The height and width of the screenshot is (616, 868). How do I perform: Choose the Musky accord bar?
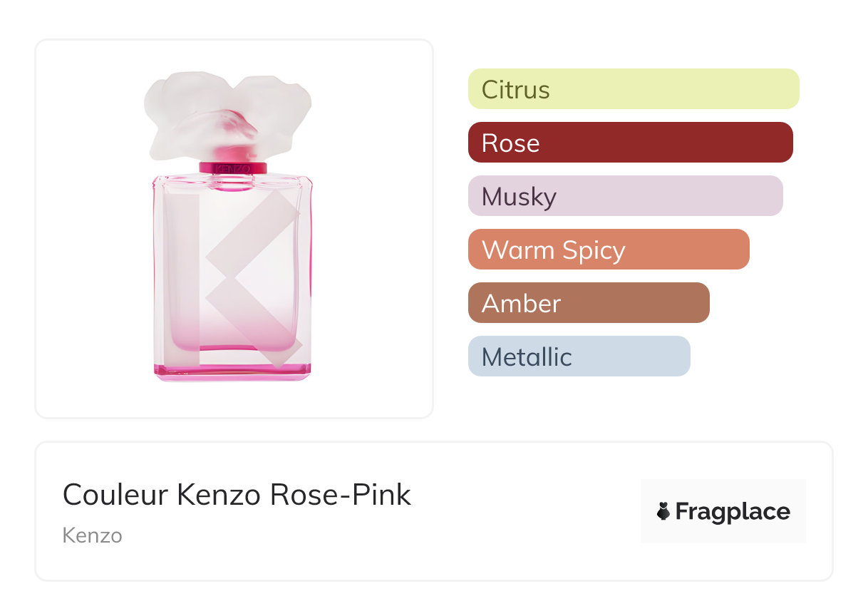(x=625, y=196)
